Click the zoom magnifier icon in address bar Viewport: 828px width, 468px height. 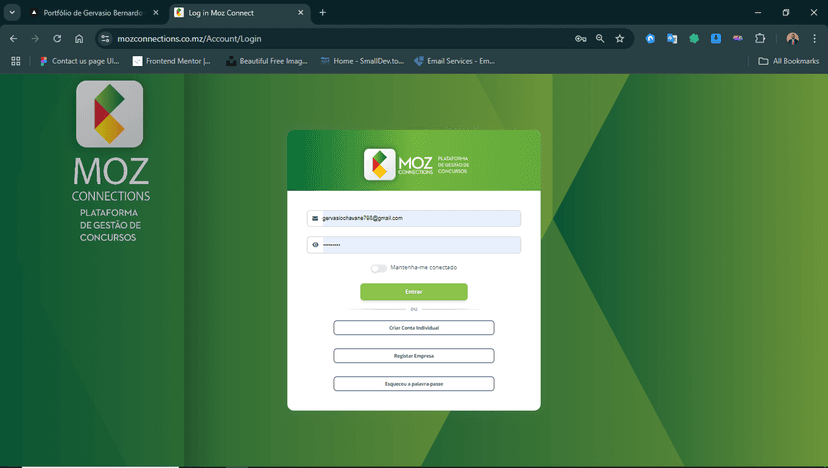pos(600,39)
